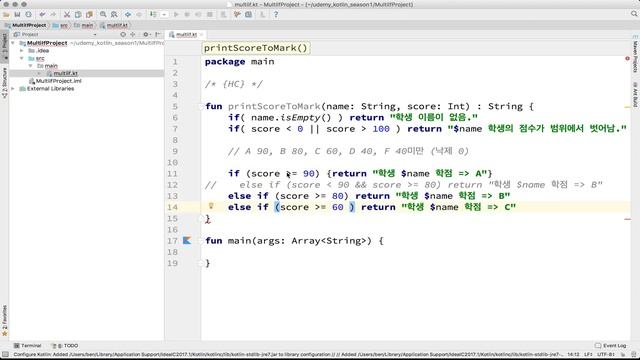Click the Save All toolbar icon
The width and height of the screenshot is (640, 360).
(17, 14)
